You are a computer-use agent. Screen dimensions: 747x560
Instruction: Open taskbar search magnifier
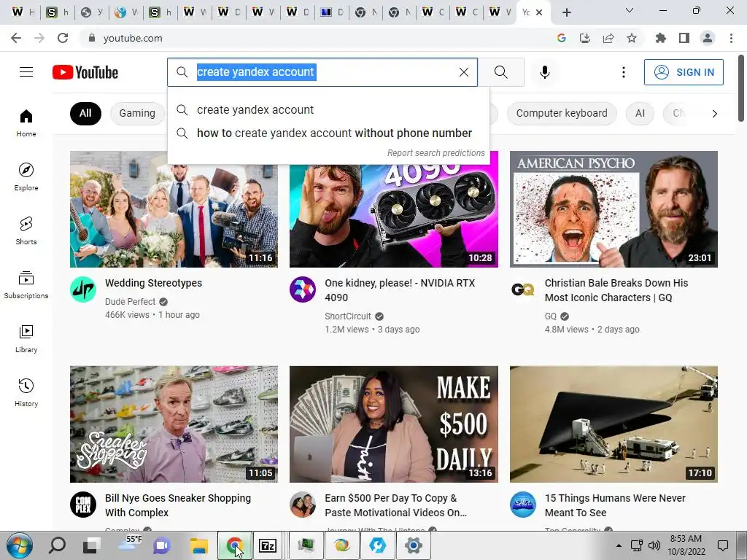coord(57,545)
